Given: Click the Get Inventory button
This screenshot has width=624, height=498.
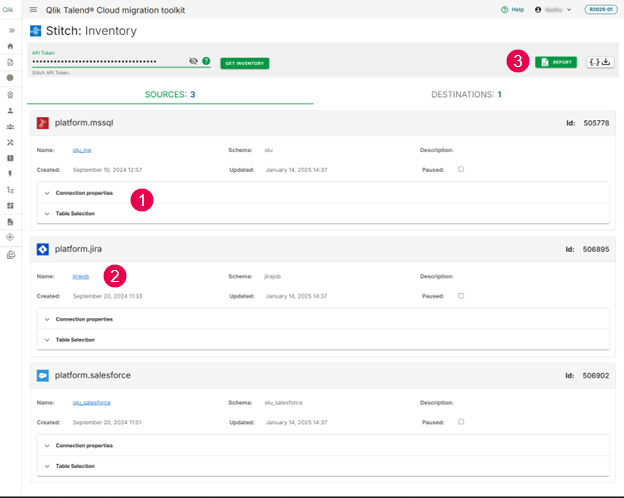Looking at the screenshot, I should pyautogui.click(x=245, y=63).
